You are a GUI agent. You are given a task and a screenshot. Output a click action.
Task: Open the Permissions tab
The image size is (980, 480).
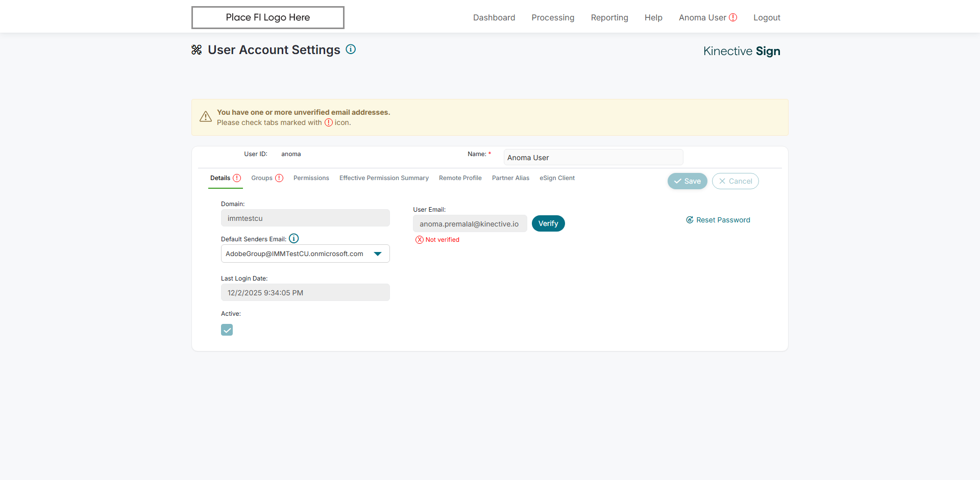click(311, 178)
